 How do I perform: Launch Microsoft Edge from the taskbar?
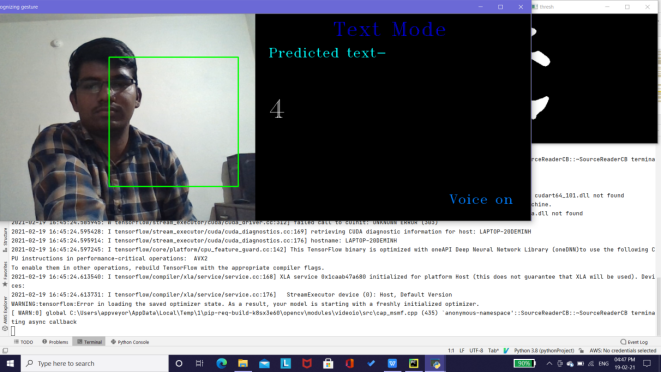point(221,363)
